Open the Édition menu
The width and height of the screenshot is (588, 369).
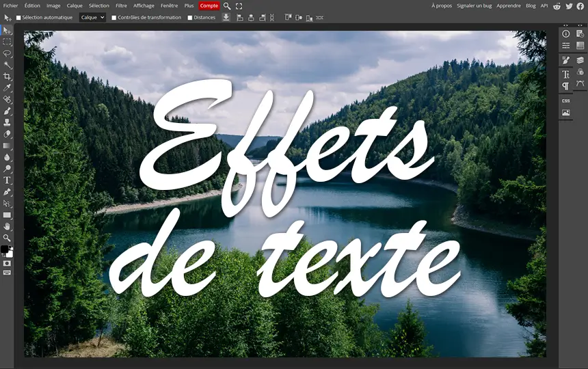[x=32, y=5]
